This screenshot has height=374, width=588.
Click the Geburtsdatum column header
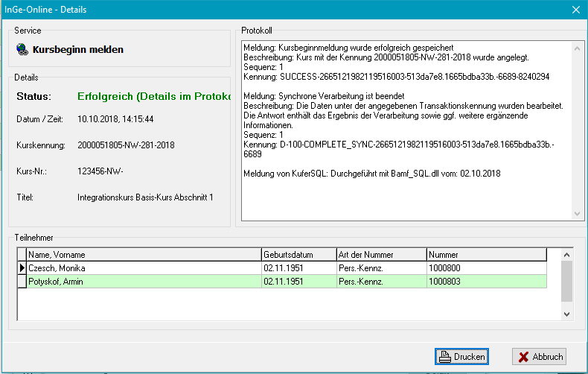(299, 255)
